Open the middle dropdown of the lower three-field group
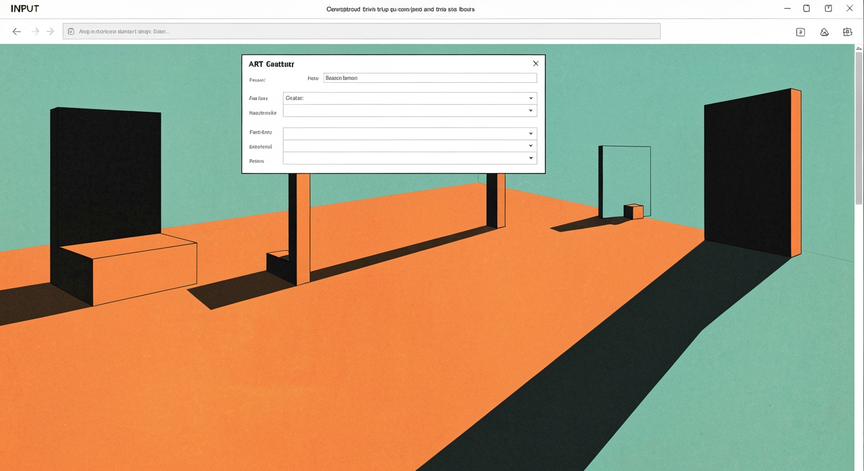The width and height of the screenshot is (864, 471). click(410, 146)
